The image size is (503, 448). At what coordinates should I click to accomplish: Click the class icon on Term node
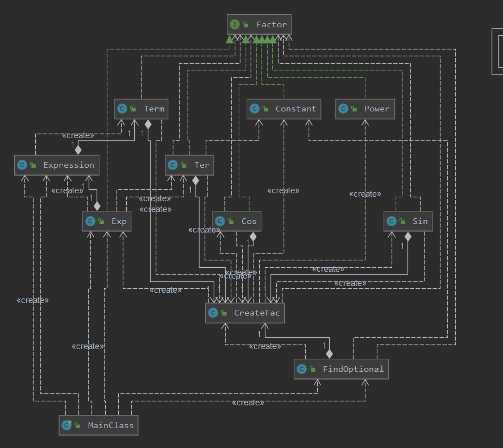(x=122, y=109)
